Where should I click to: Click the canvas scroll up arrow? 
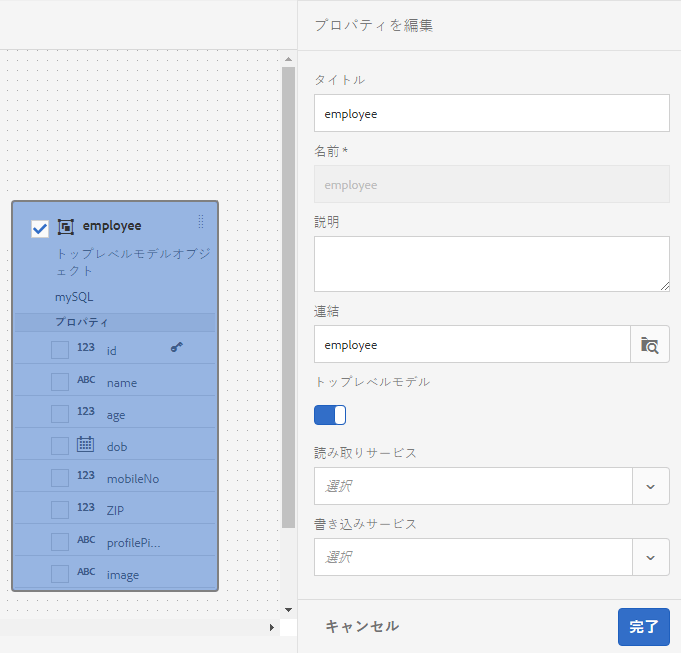click(288, 59)
